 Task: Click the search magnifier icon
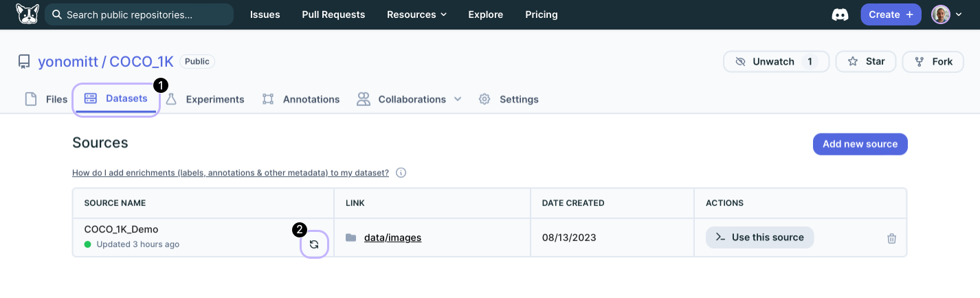[56, 14]
